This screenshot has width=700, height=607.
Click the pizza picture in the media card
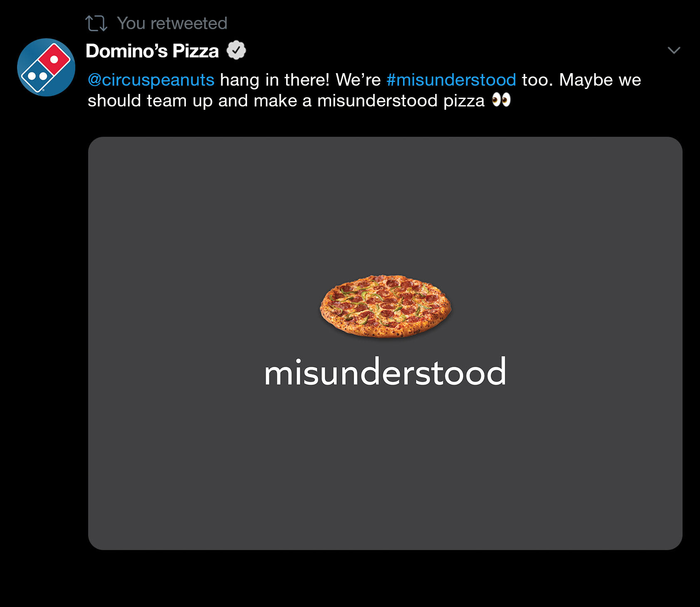385,306
